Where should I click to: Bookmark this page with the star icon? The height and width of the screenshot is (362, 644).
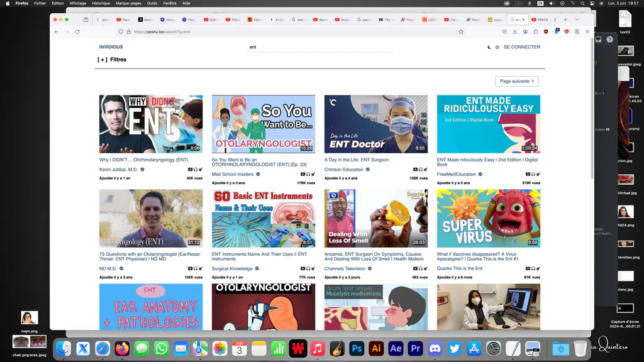[461, 31]
